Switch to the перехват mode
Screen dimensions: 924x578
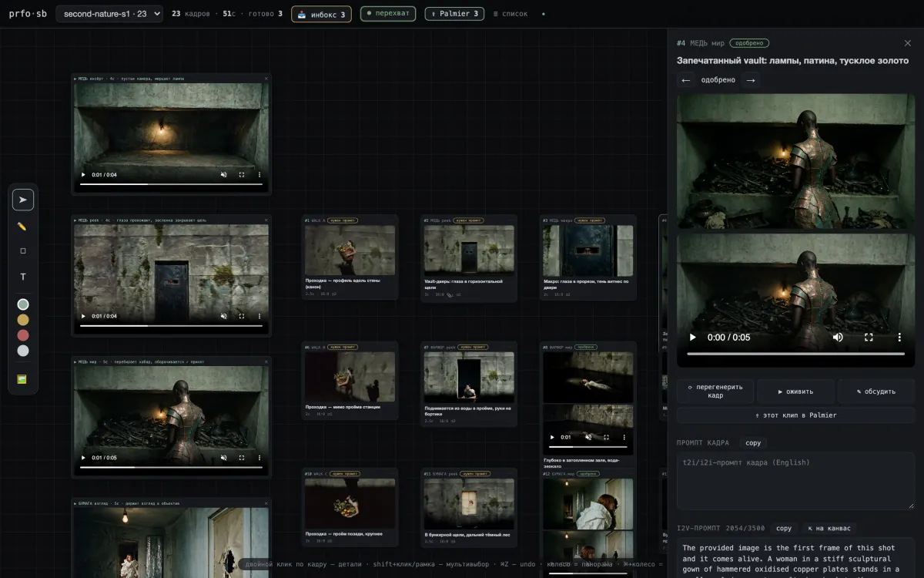pyautogui.click(x=388, y=14)
